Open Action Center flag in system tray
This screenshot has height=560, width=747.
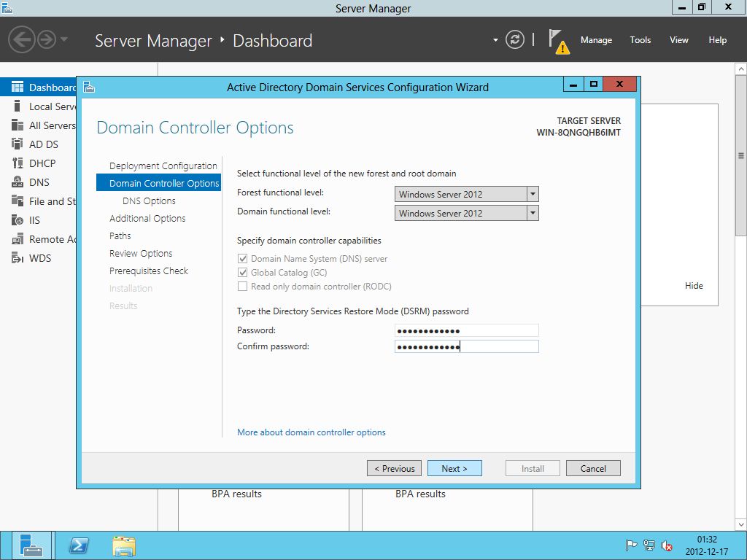[x=631, y=545]
